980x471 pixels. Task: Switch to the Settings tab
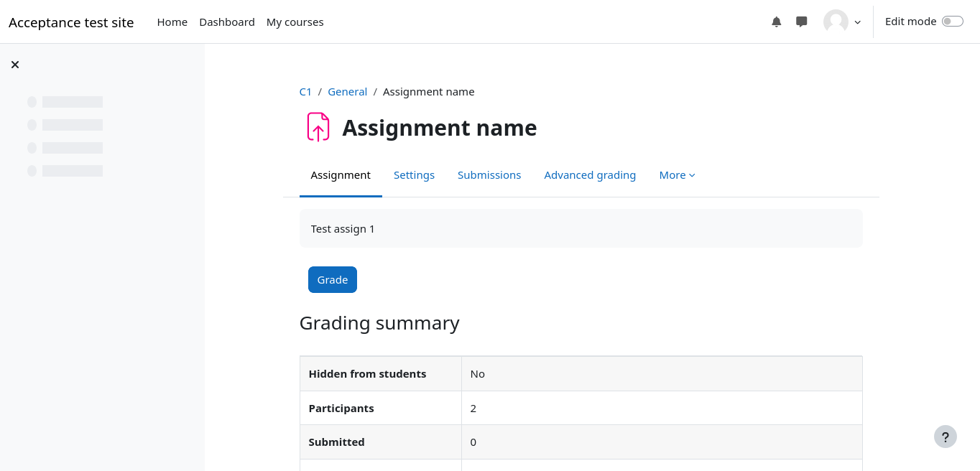tap(414, 175)
